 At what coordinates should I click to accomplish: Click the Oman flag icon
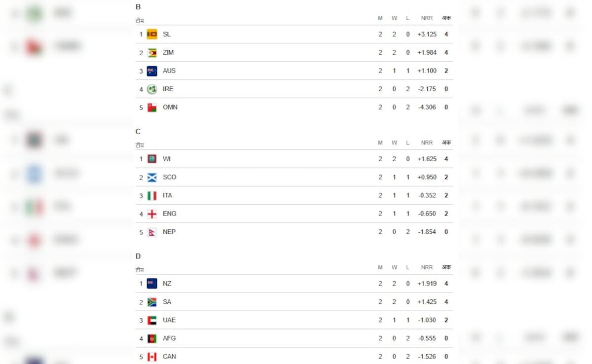(x=152, y=108)
